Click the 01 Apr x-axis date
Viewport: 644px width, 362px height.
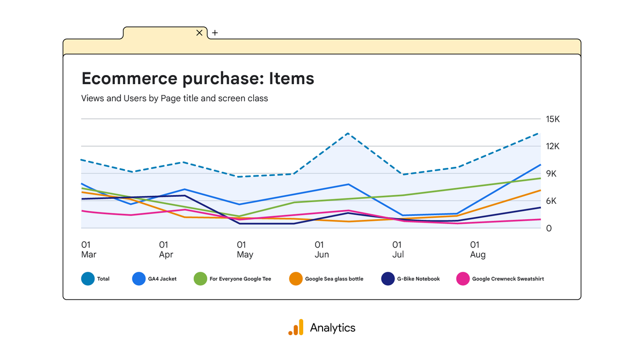click(166, 250)
